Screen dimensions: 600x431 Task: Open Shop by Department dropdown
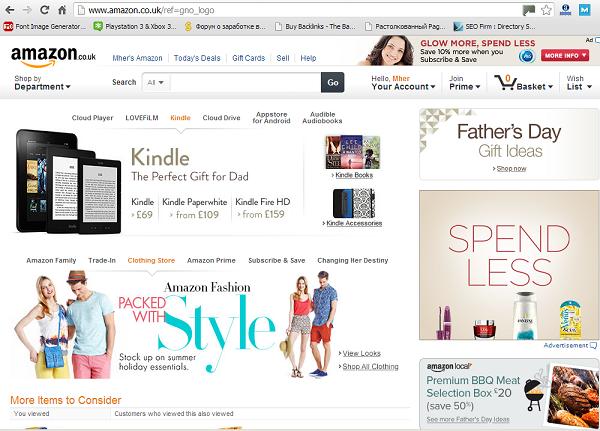click(x=42, y=83)
